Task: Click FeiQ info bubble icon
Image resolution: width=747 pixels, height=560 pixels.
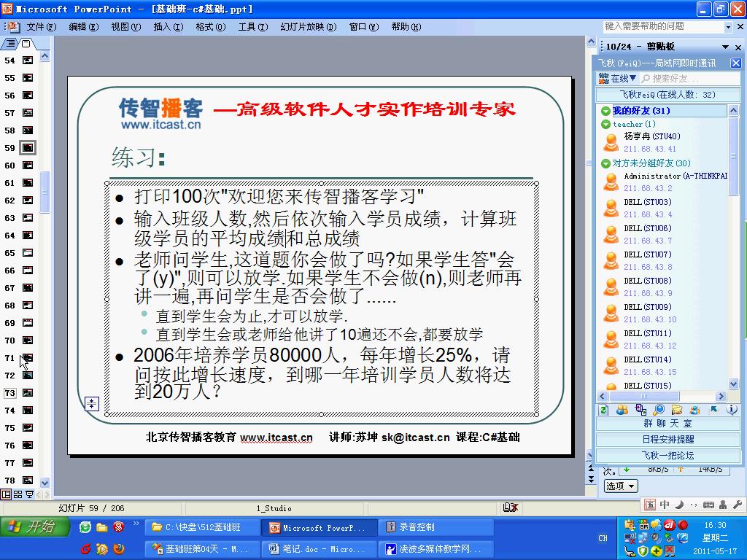Action: (732, 410)
